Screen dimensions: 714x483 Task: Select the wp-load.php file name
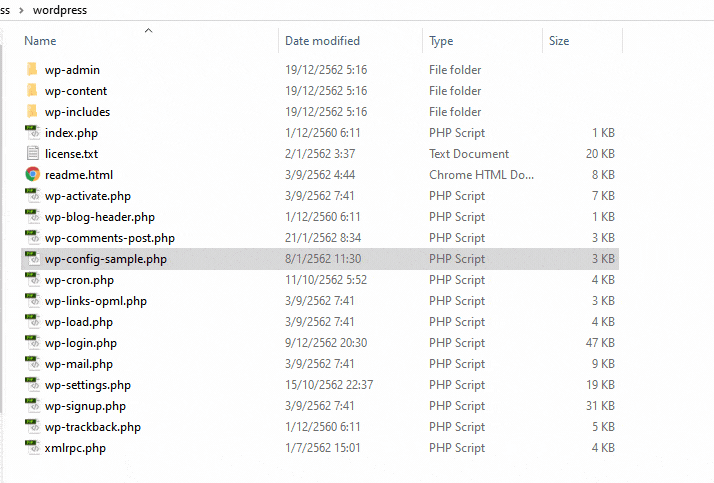[x=79, y=322]
